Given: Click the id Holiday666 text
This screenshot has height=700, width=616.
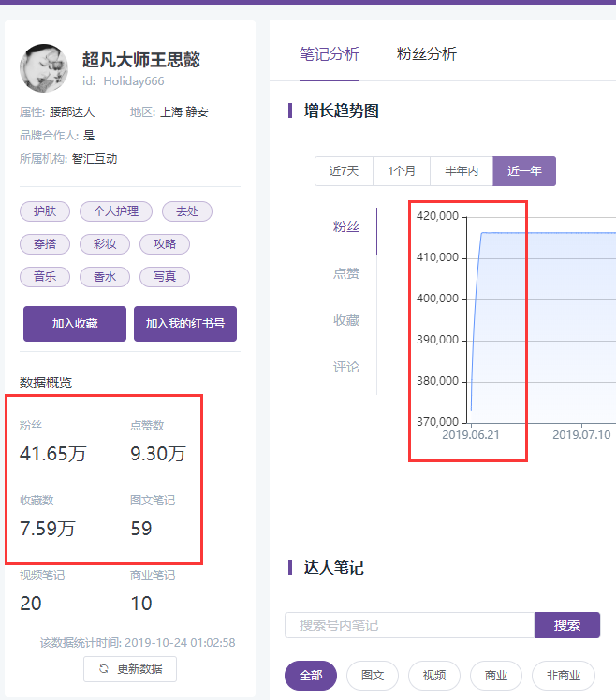Looking at the screenshot, I should tap(124, 81).
